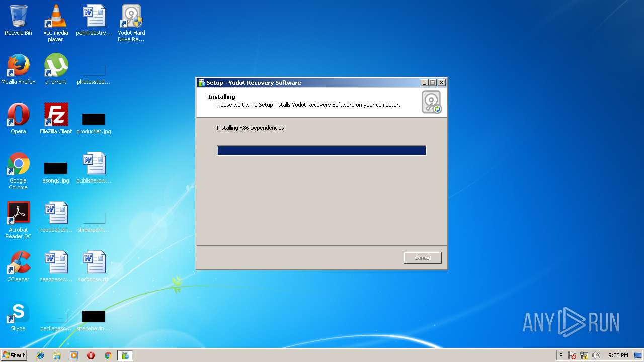This screenshot has width=644, height=362.
Task: Click the clock showing 9:52 PM
Action: pos(618,355)
